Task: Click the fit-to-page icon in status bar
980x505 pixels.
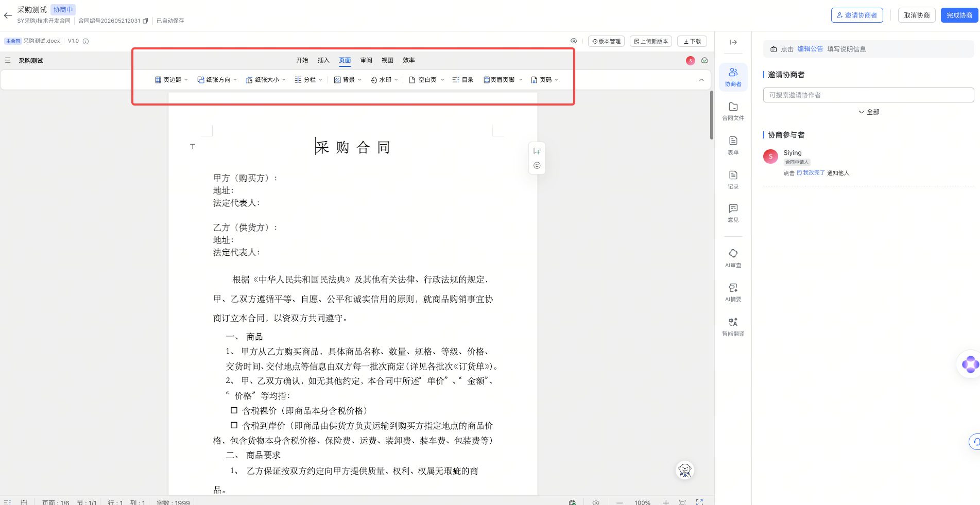Action: (x=682, y=502)
